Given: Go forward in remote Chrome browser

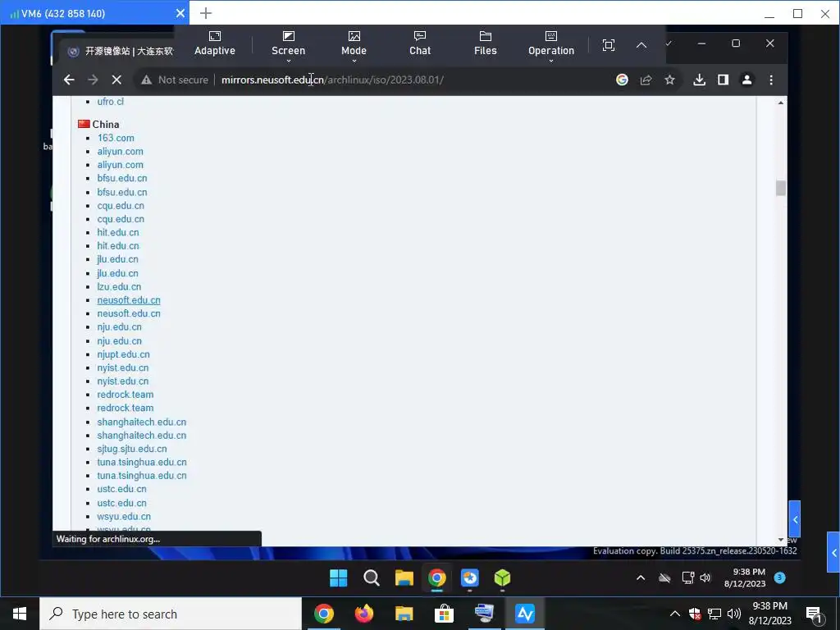Looking at the screenshot, I should 93,80.
